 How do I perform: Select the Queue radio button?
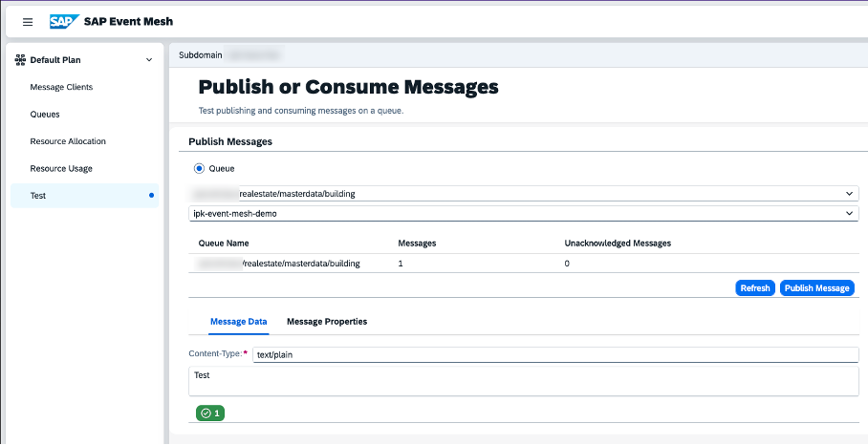pos(199,169)
